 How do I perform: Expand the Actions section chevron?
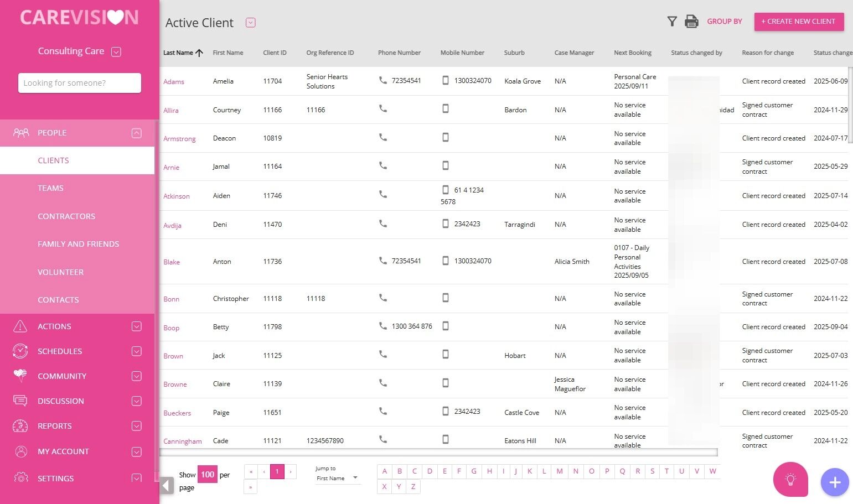click(x=137, y=326)
